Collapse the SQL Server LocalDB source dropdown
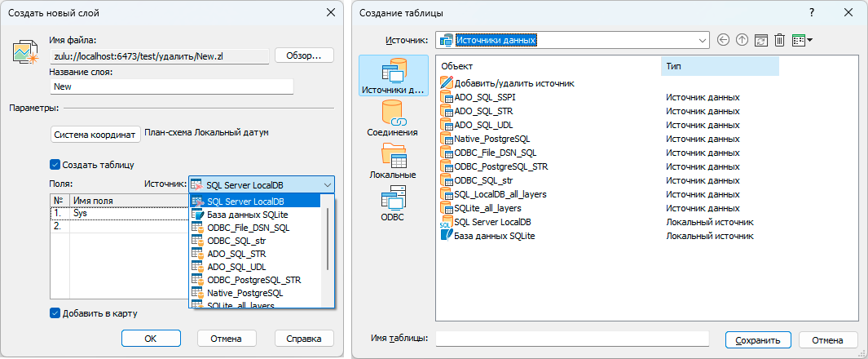The height and width of the screenshot is (359, 868). click(x=327, y=185)
